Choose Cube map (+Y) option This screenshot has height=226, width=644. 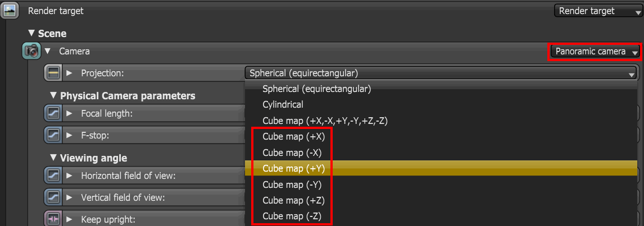(293, 168)
